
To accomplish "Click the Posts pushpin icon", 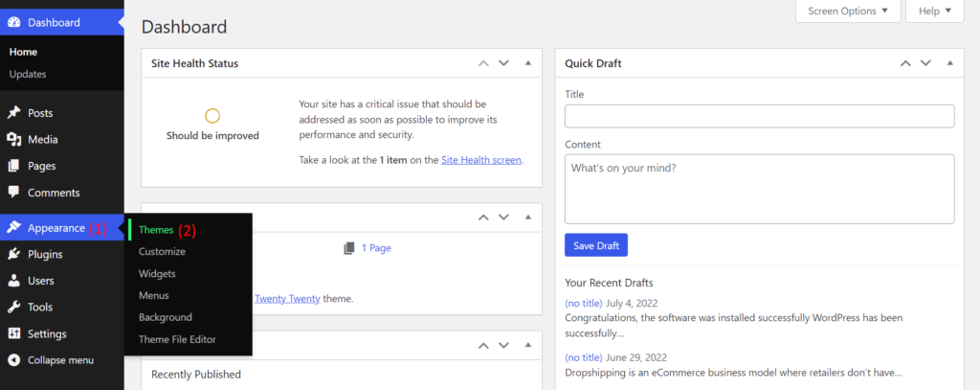I will click(13, 113).
